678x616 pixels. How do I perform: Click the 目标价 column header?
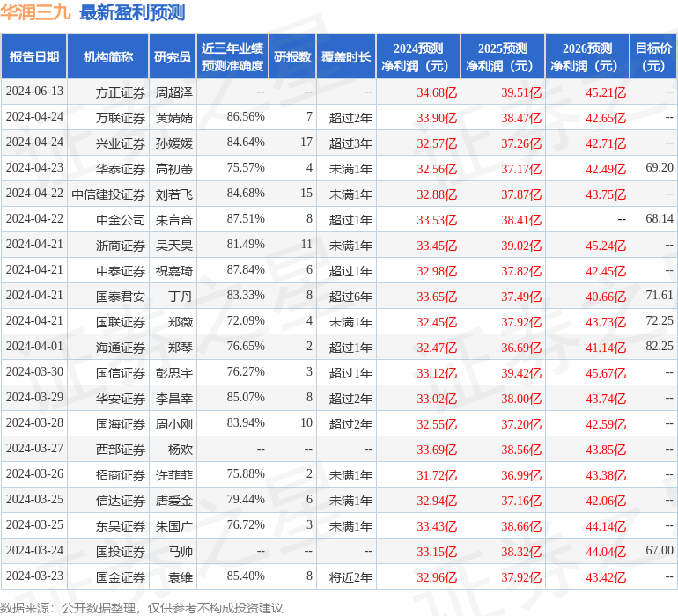653,56
